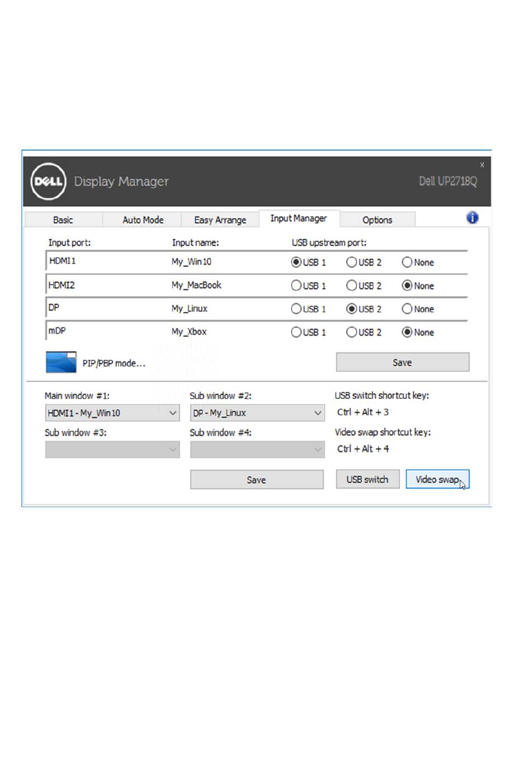Open the Easy Arrange tab
The width and height of the screenshot is (532, 770).
click(220, 220)
